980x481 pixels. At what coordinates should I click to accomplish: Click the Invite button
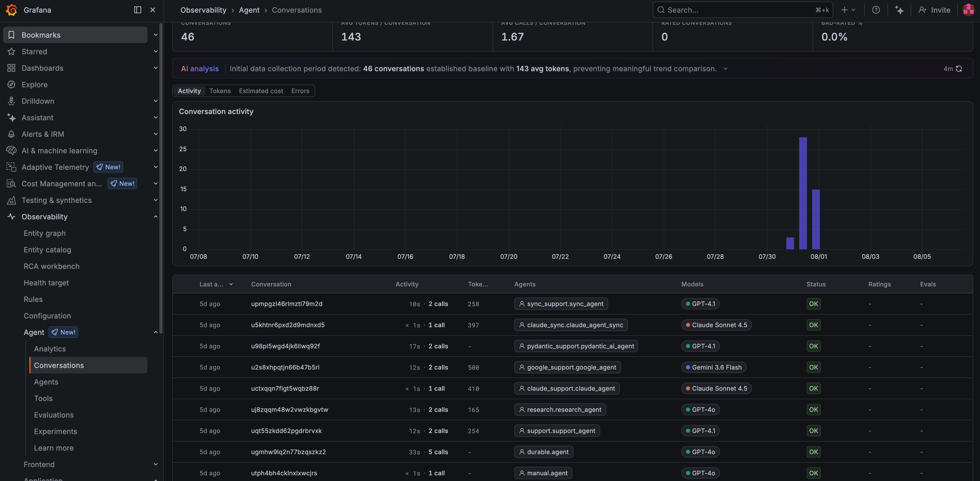[x=934, y=10]
